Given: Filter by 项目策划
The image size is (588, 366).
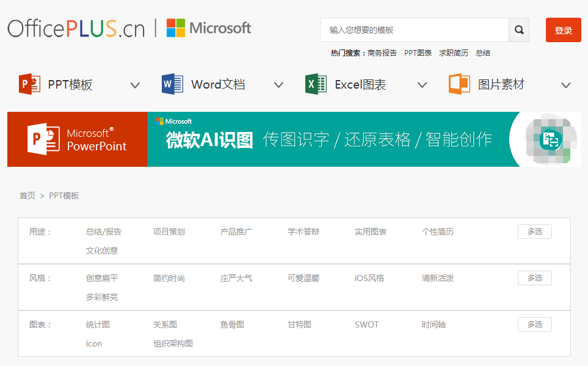Looking at the screenshot, I should 169,232.
